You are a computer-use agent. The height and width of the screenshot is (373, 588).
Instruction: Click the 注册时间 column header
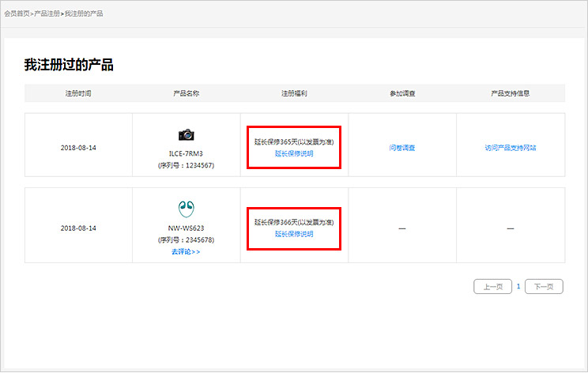[78, 93]
